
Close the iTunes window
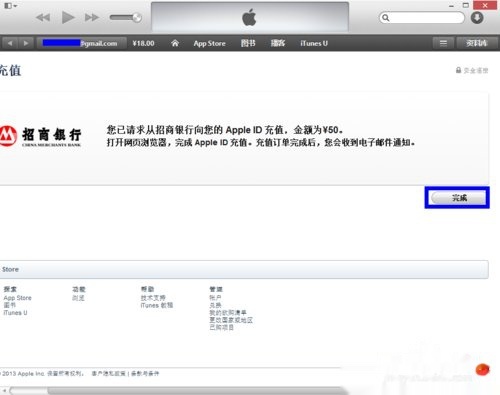click(485, 5)
